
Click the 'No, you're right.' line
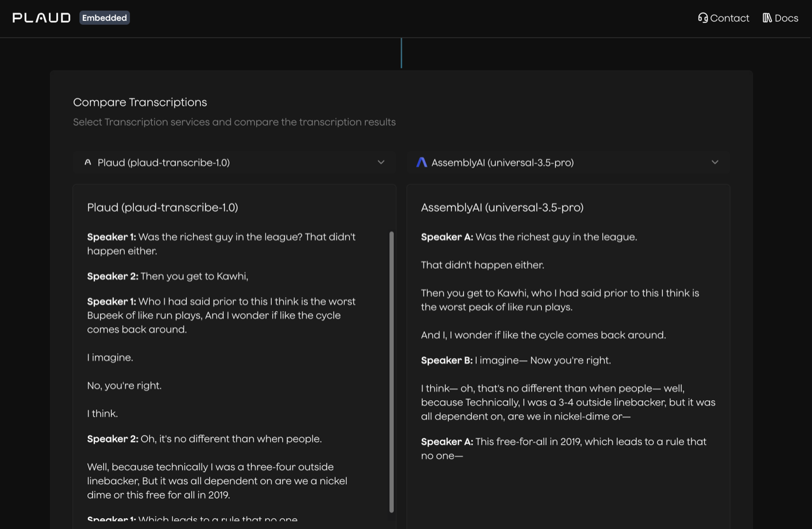[x=124, y=386]
